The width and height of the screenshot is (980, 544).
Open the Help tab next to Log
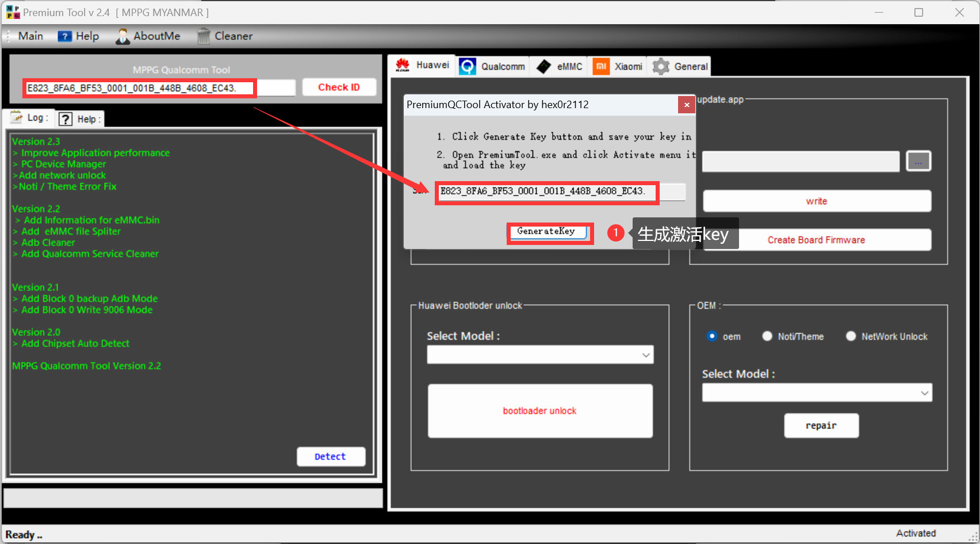point(80,119)
